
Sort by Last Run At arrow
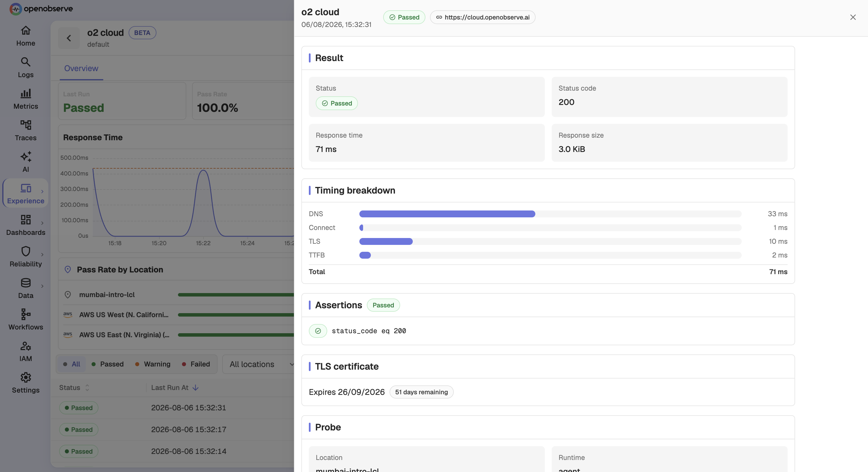[195, 388]
